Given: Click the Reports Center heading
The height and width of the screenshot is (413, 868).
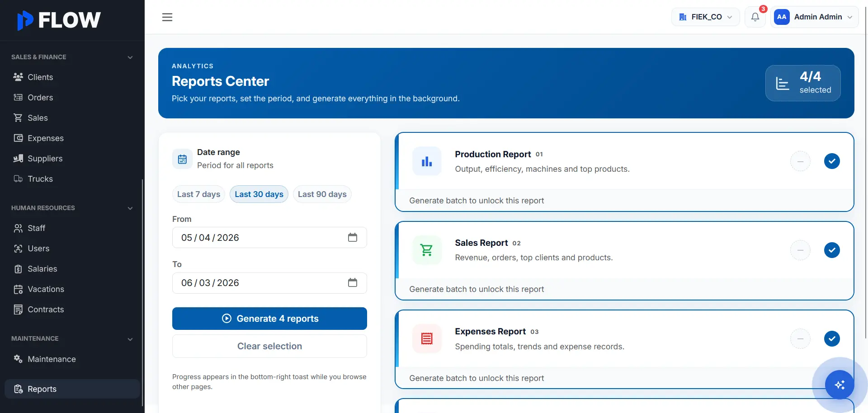Looking at the screenshot, I should pos(220,81).
